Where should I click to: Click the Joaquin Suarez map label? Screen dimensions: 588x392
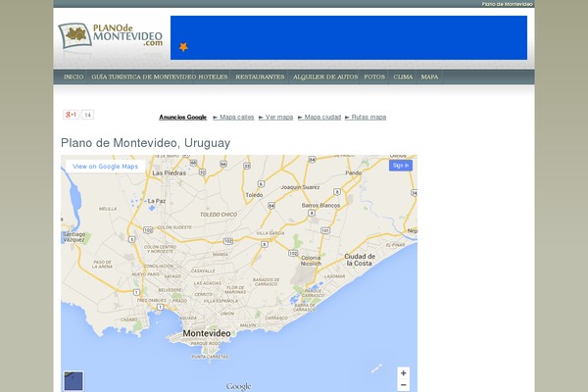301,187
